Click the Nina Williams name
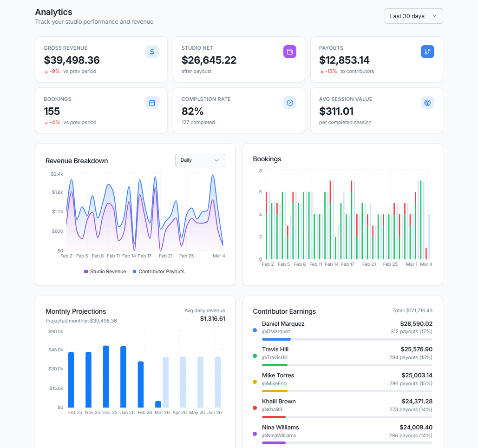The height and width of the screenshot is (448, 478). click(280, 427)
